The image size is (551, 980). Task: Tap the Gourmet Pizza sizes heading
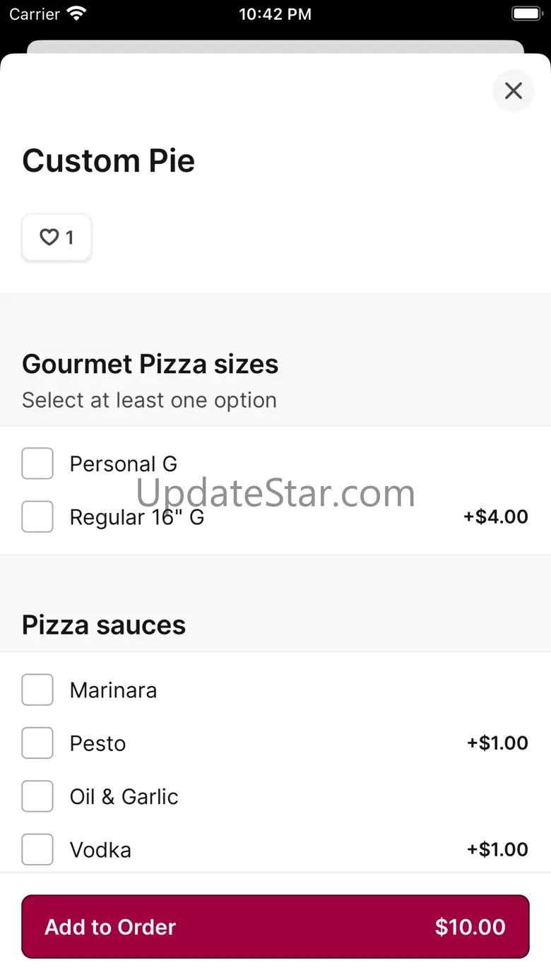[150, 365]
